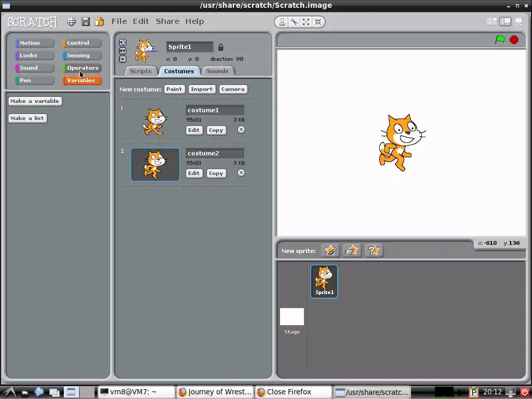Open the Share menu

[x=168, y=21]
